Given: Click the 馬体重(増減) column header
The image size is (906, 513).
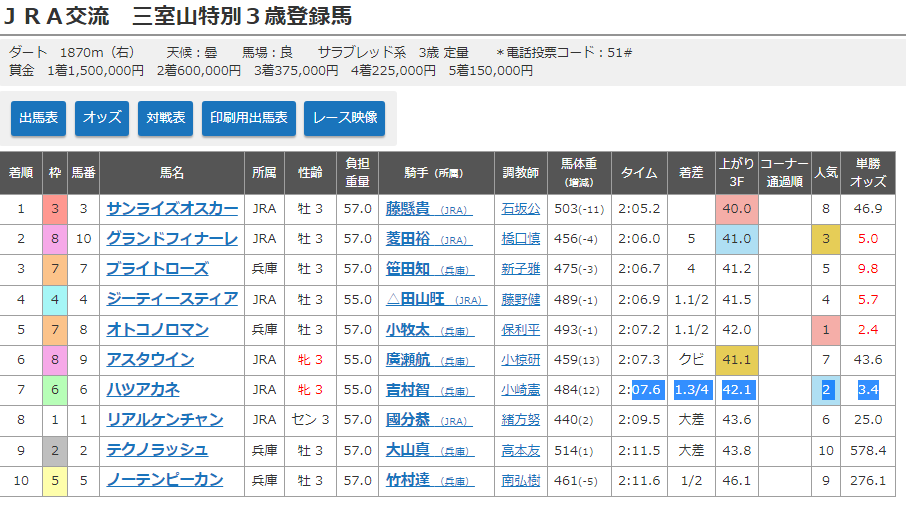Looking at the screenshot, I should tap(578, 173).
